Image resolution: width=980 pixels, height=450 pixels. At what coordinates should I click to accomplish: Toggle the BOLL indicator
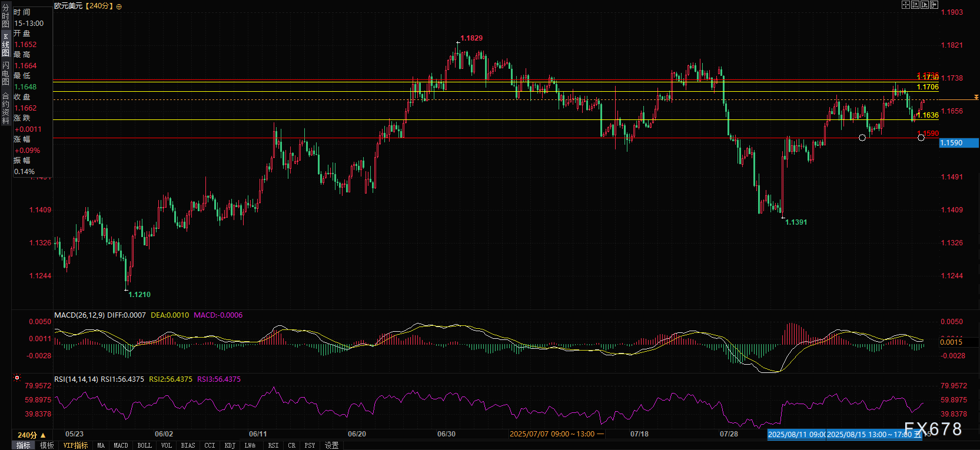(144, 446)
